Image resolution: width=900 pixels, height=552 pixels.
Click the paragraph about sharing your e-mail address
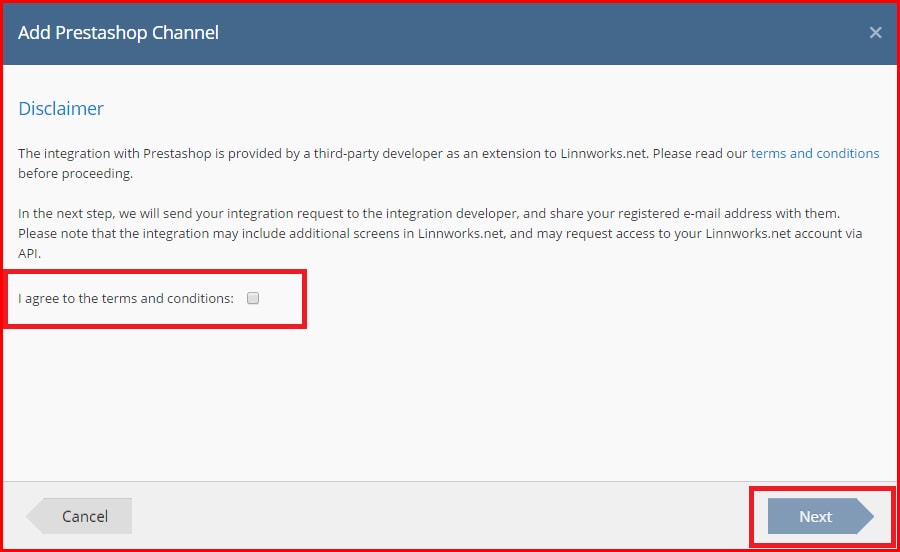pyautogui.click(x=440, y=234)
